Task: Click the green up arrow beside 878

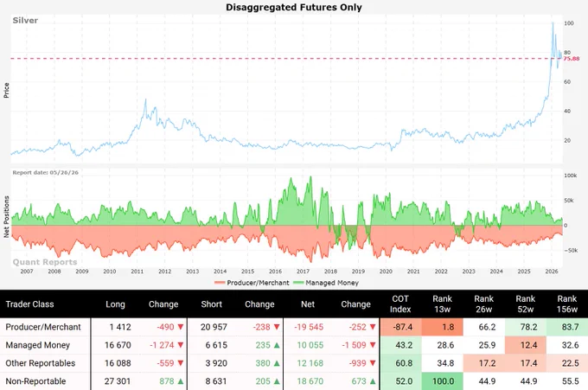Action: [181, 381]
